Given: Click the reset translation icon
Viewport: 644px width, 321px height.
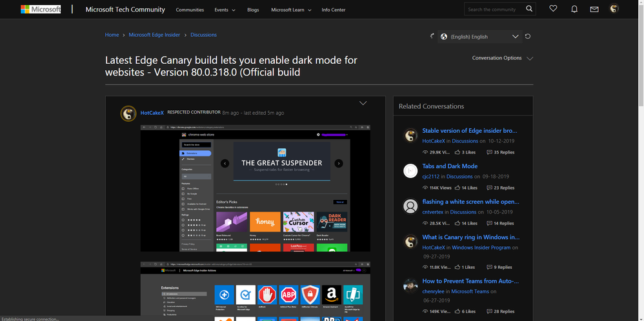Looking at the screenshot, I should [528, 36].
